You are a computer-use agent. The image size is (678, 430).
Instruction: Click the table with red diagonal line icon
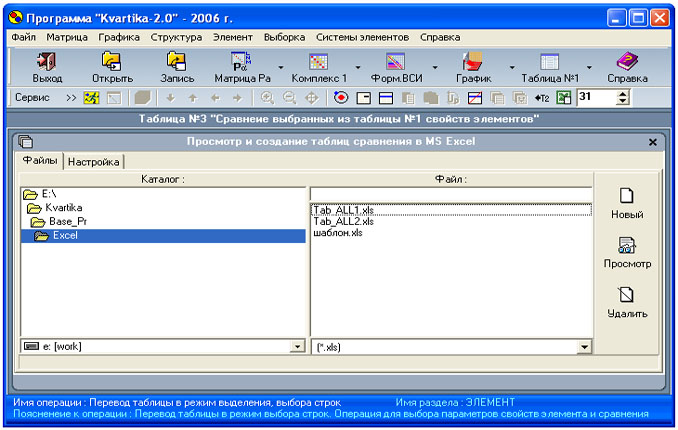[x=475, y=98]
